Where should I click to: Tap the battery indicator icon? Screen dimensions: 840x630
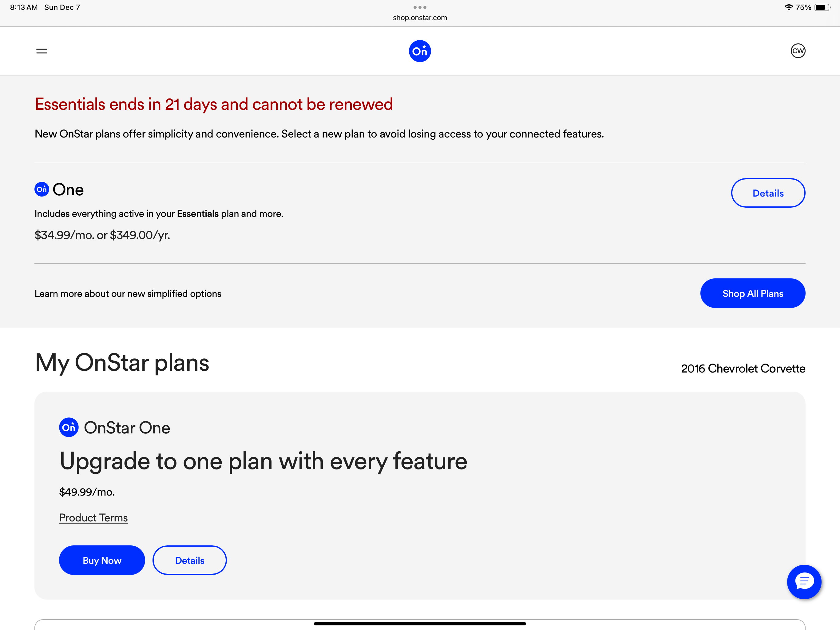(822, 7)
